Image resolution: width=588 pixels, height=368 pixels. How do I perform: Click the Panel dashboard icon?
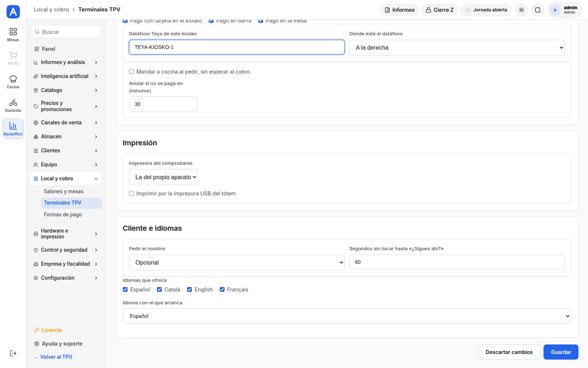click(x=37, y=49)
